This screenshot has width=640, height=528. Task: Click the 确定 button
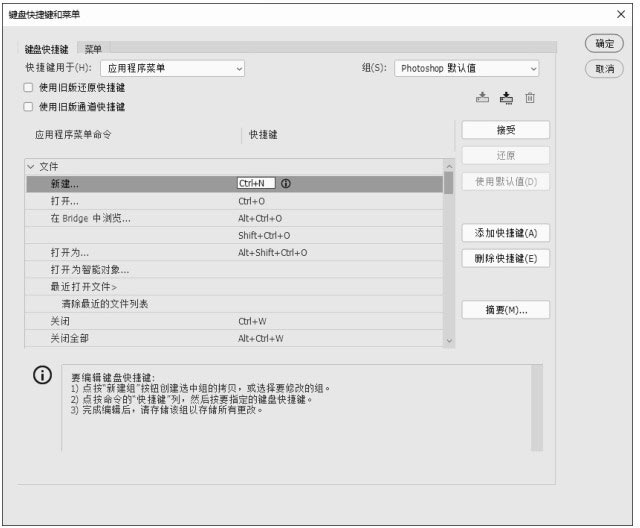pos(604,44)
